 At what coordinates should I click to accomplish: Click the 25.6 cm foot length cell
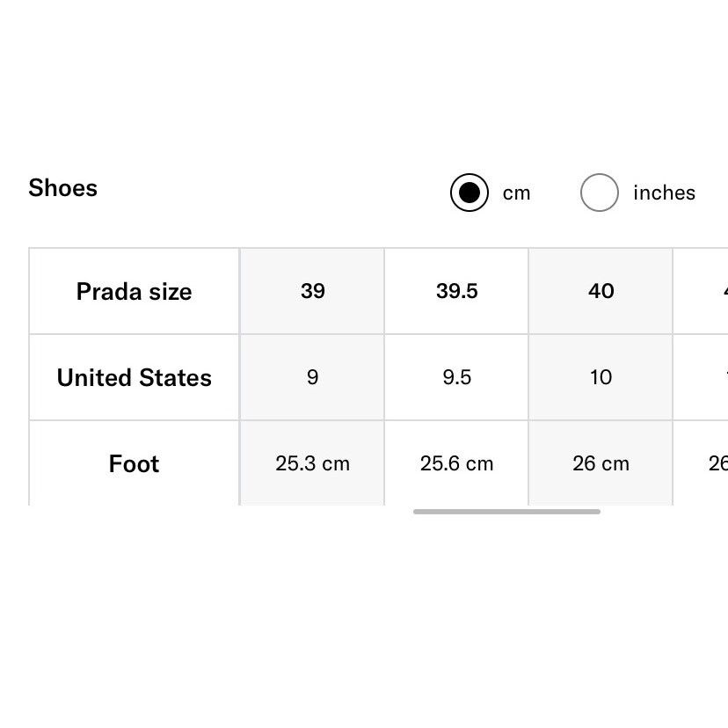(456, 463)
